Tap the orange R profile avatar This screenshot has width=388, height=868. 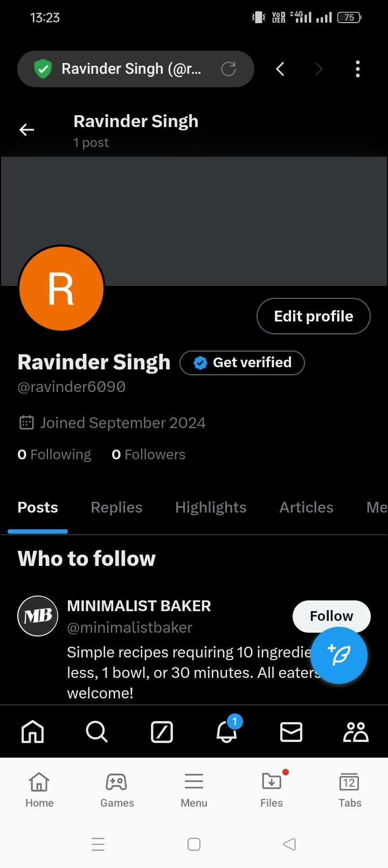(x=61, y=289)
